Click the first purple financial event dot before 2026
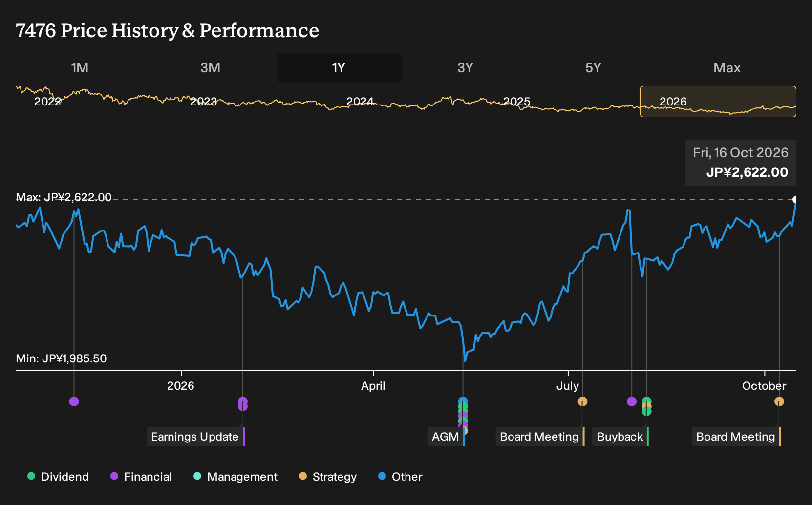The height and width of the screenshot is (505, 812). [x=74, y=401]
